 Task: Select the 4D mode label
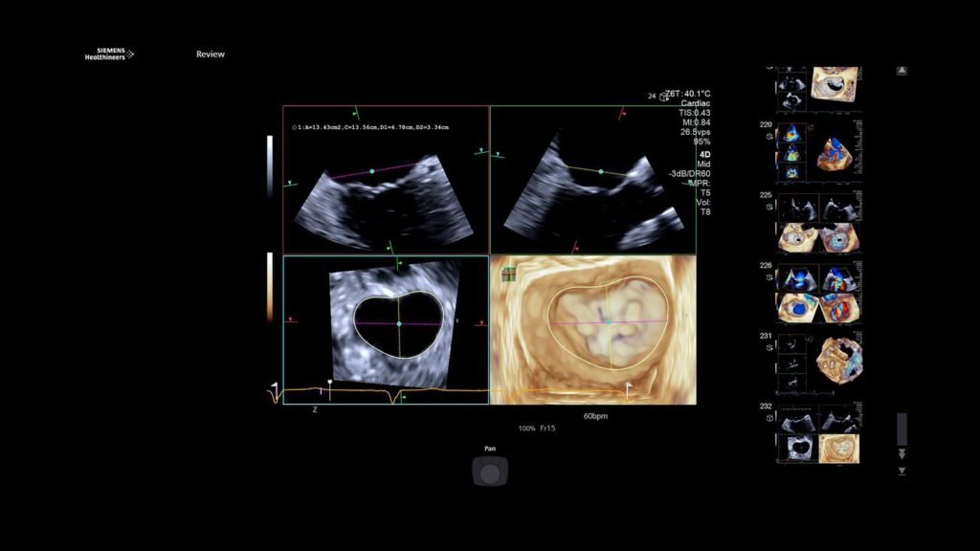point(704,153)
